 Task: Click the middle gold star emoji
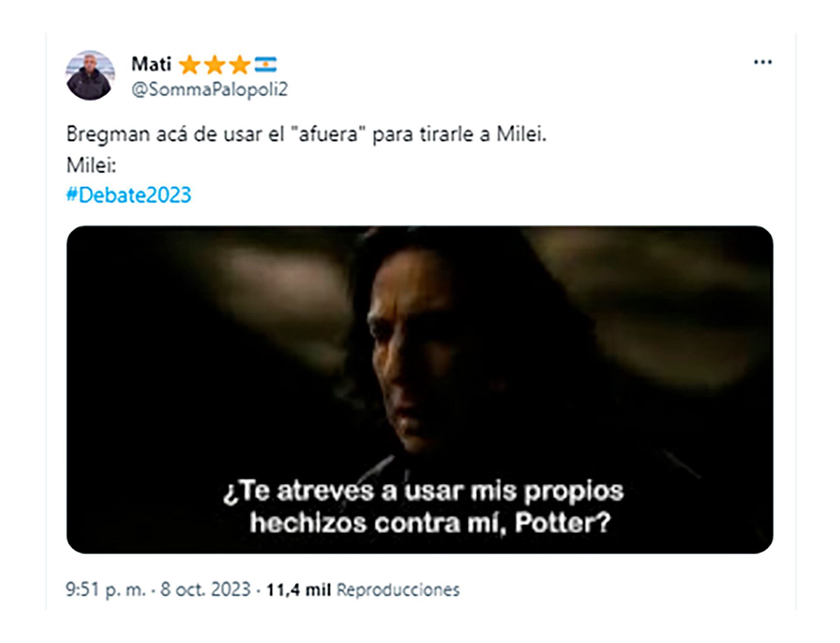[215, 65]
